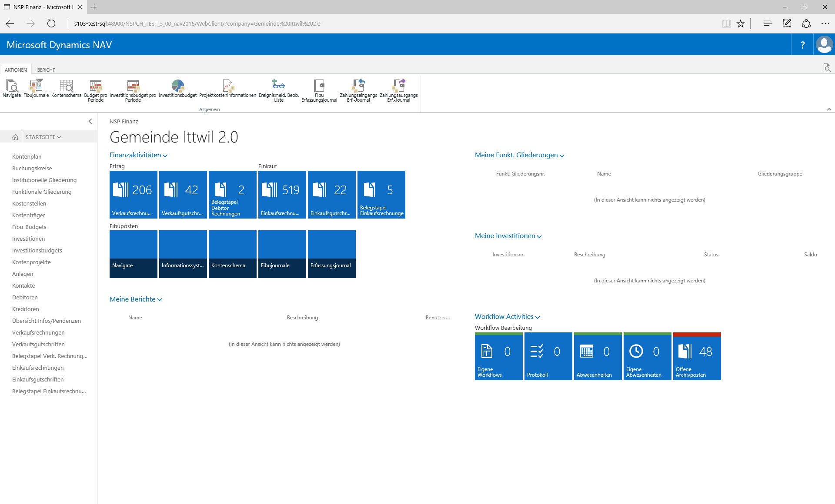Open the Verkaufsrechnungen tile showing 206
835x504 pixels.
(x=134, y=195)
